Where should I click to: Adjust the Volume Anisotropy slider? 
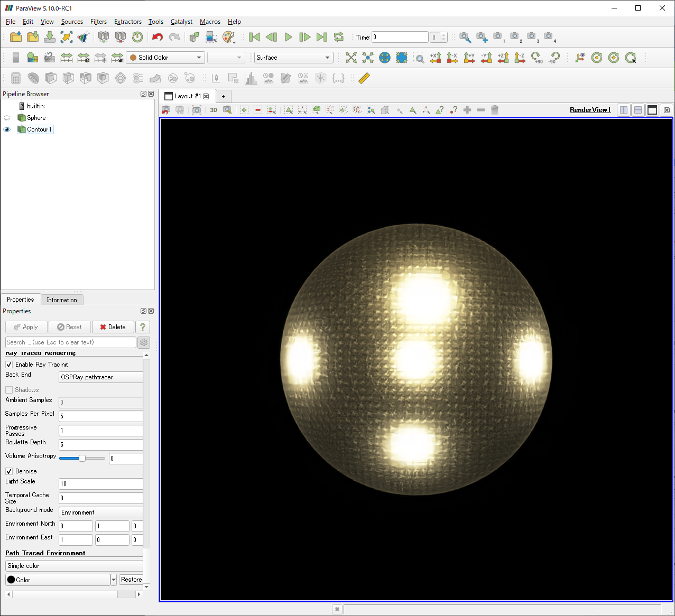(82, 458)
